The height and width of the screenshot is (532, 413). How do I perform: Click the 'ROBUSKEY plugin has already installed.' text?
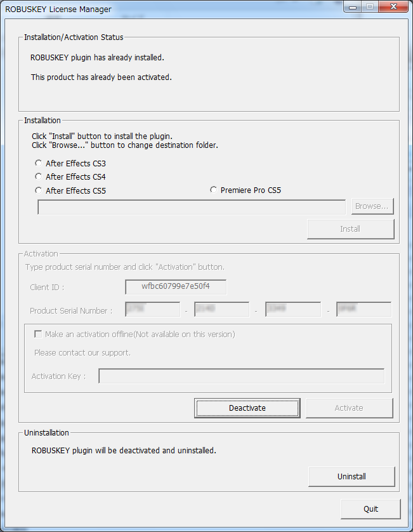97,58
